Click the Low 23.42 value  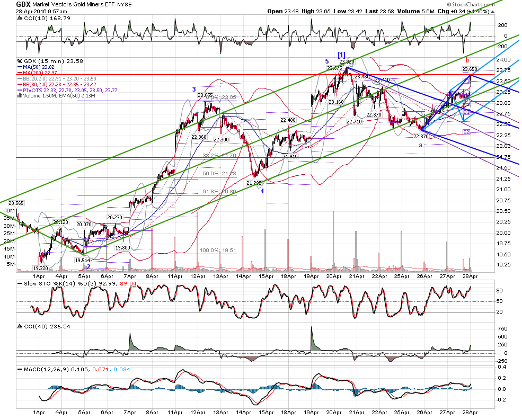[348, 11]
